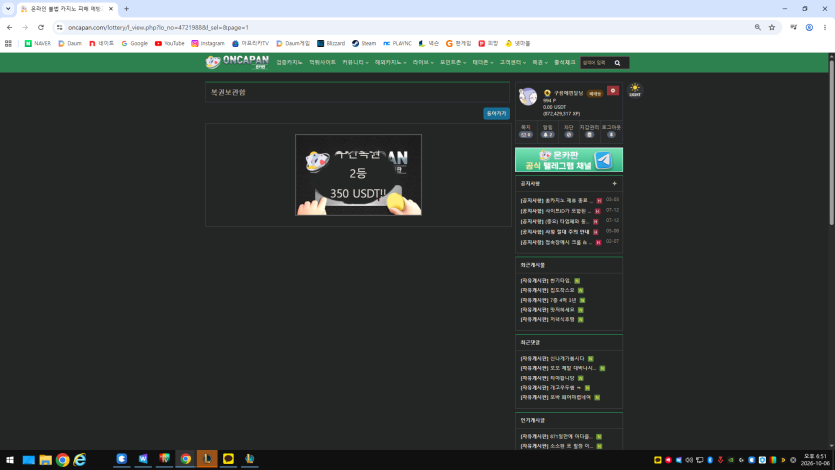Expand 테더존 dropdown menu
The width and height of the screenshot is (835, 470).
(x=482, y=62)
